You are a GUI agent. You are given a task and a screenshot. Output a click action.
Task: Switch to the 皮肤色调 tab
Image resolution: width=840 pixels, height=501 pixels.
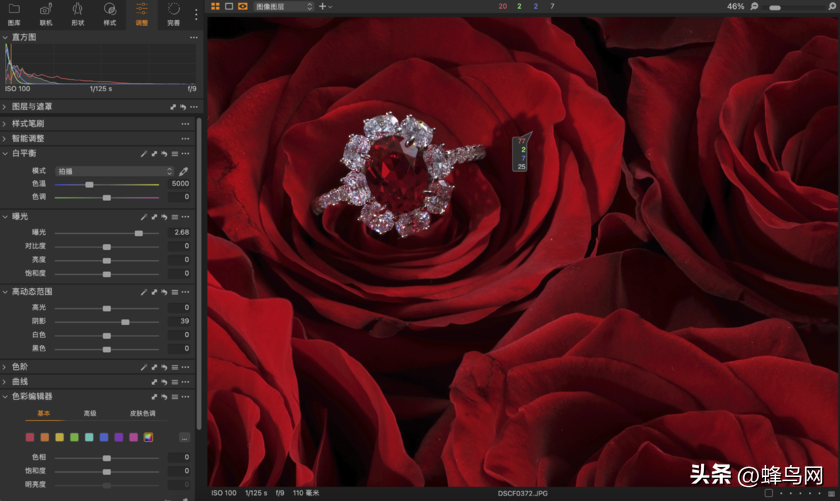(142, 413)
